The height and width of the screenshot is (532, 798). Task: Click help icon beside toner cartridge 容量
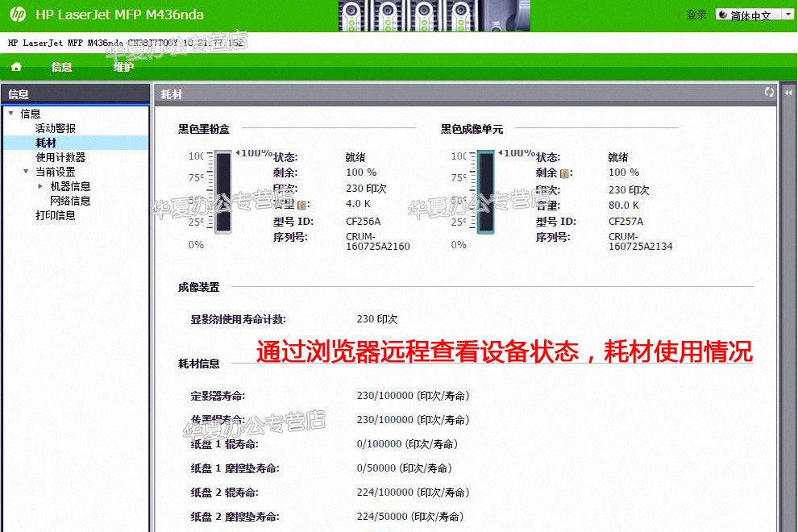tap(302, 206)
